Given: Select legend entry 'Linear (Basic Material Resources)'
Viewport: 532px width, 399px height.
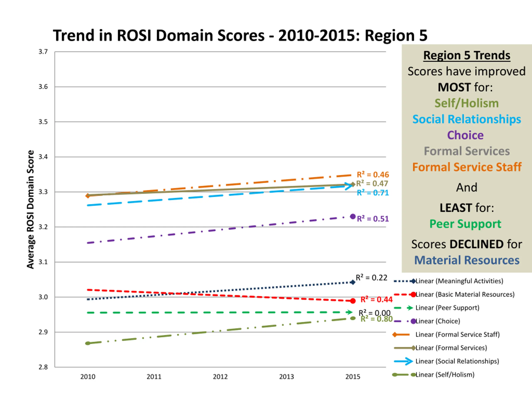Looking at the screenshot, I should coord(454,295).
